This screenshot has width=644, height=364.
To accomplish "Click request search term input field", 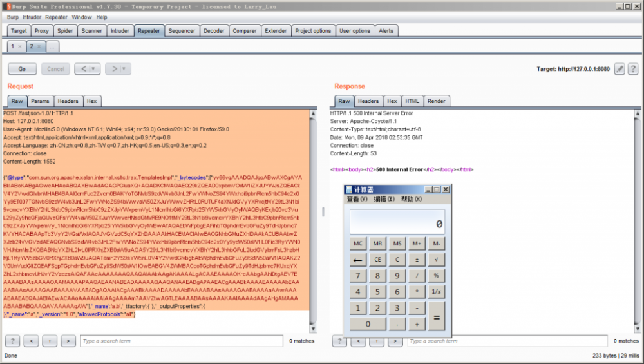I will pos(182,341).
